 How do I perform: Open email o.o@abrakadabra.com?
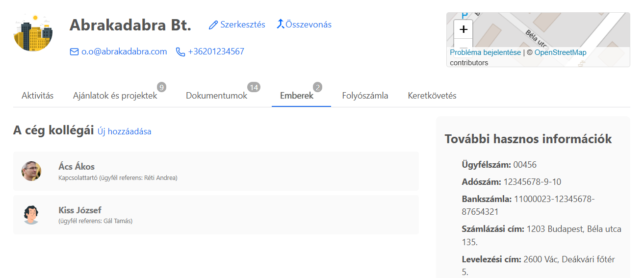click(124, 51)
